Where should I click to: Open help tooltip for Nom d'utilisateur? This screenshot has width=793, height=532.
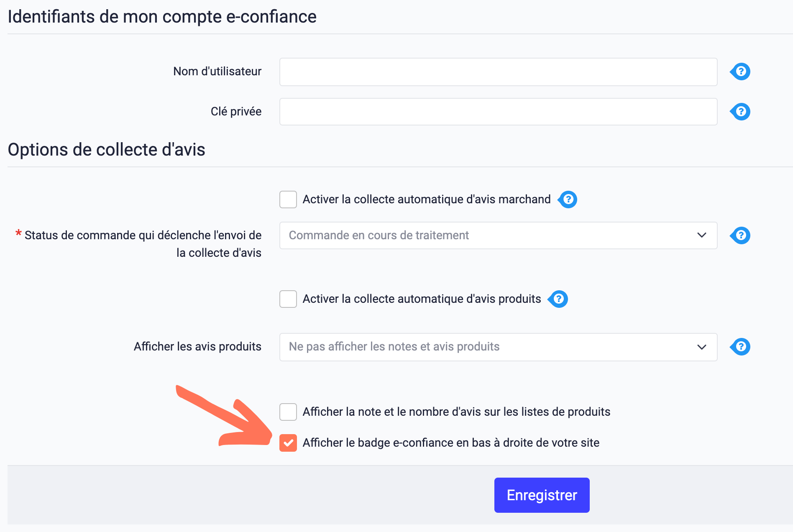click(740, 72)
